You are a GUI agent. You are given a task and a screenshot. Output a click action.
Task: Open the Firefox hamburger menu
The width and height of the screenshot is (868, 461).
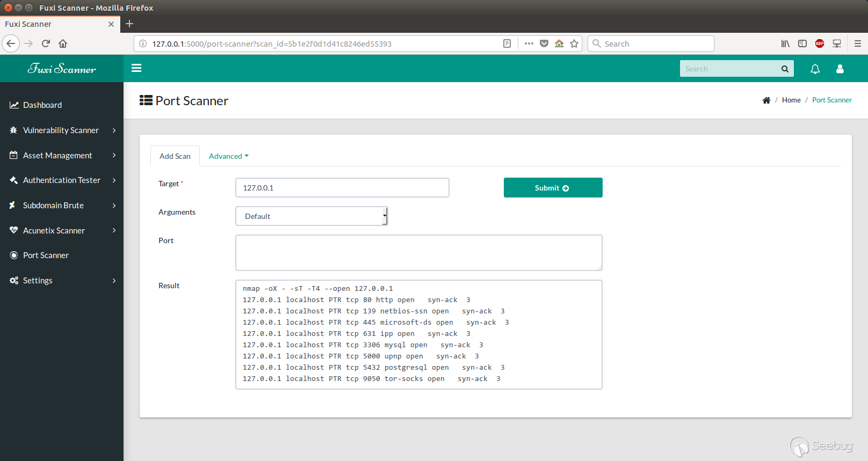(x=858, y=43)
